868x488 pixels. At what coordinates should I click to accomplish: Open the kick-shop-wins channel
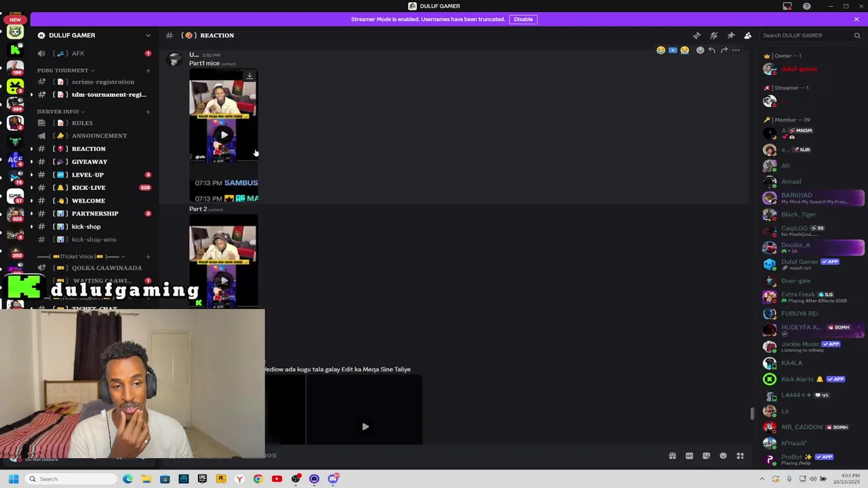(95, 239)
